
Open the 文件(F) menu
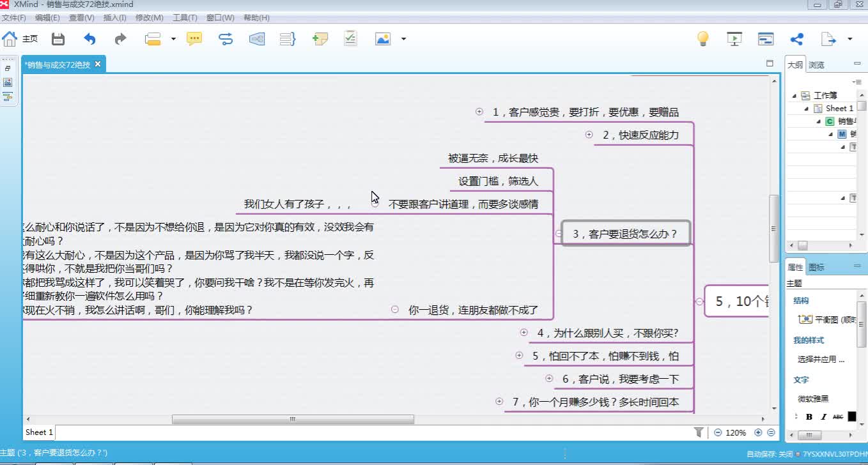tap(14, 18)
